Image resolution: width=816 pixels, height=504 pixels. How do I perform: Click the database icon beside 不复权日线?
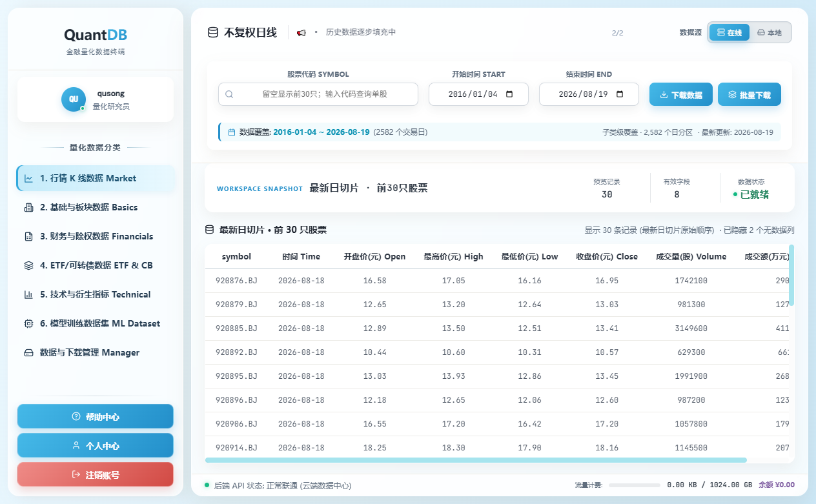point(212,32)
